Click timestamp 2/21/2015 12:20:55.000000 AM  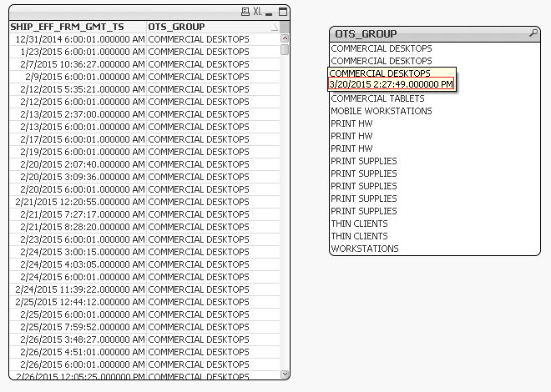(x=80, y=202)
